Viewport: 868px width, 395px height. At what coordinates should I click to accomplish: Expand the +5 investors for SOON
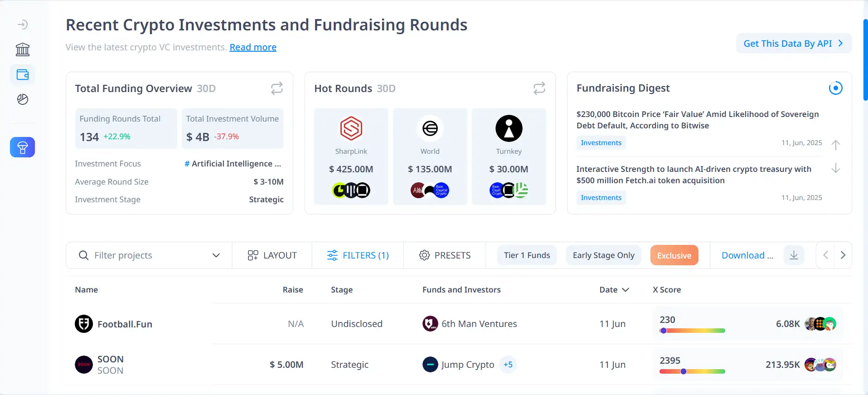(508, 365)
